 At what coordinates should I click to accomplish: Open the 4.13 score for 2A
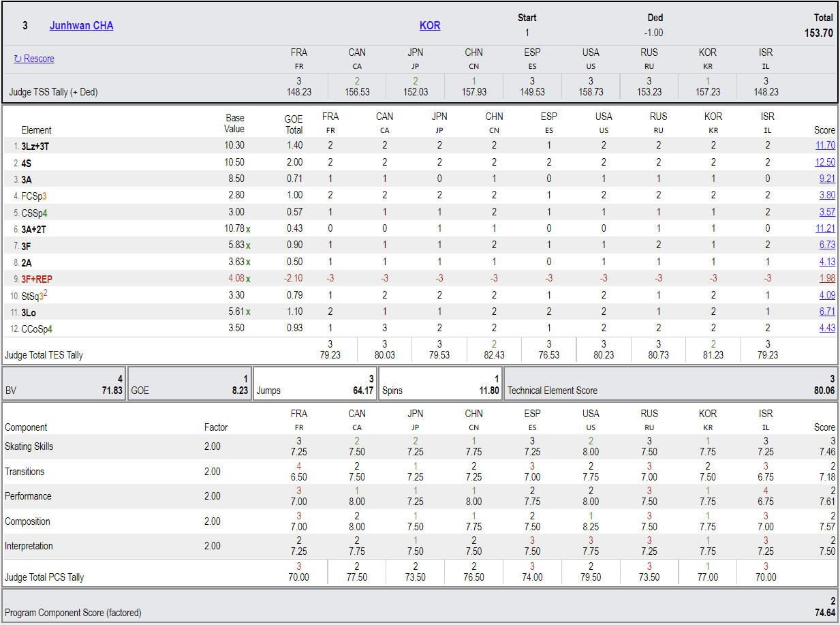click(827, 262)
